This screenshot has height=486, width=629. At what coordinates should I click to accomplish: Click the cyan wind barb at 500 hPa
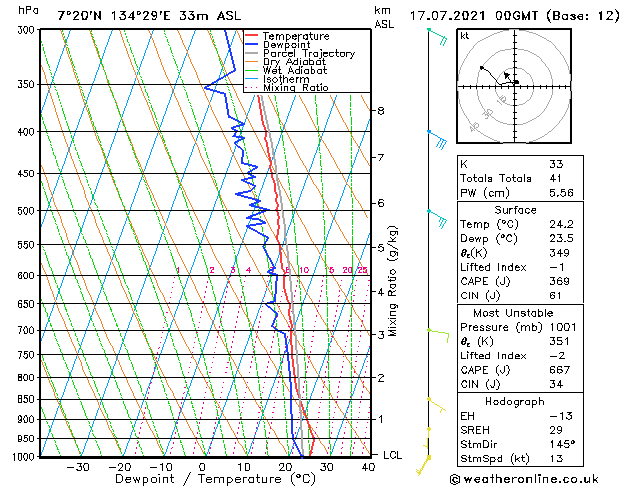[438, 219]
